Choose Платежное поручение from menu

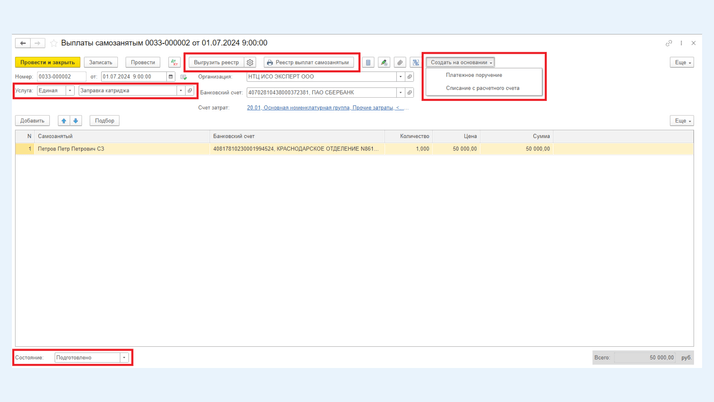(x=474, y=75)
